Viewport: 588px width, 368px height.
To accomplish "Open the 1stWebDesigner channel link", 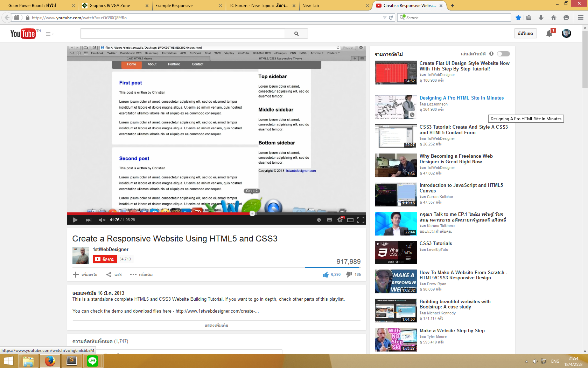I will click(110, 249).
